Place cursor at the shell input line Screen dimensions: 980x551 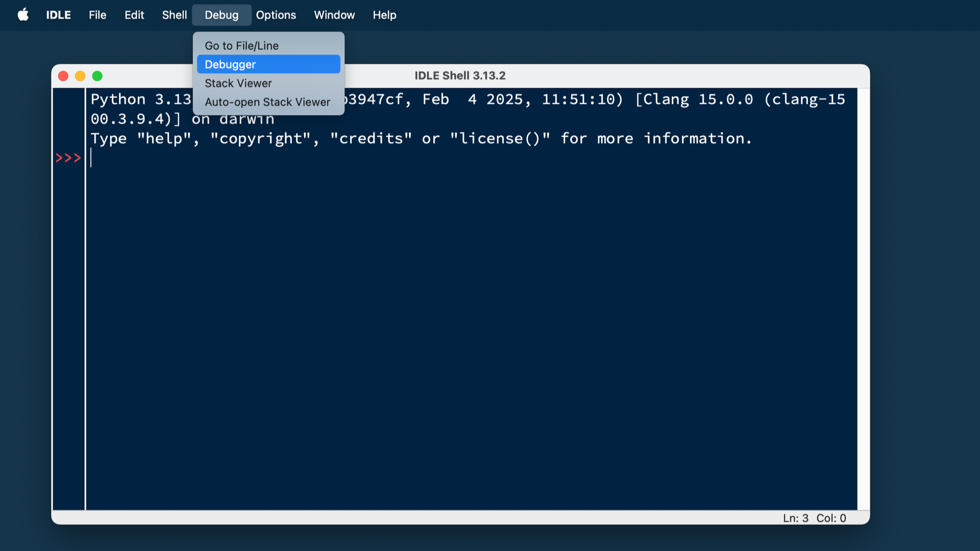point(204,158)
